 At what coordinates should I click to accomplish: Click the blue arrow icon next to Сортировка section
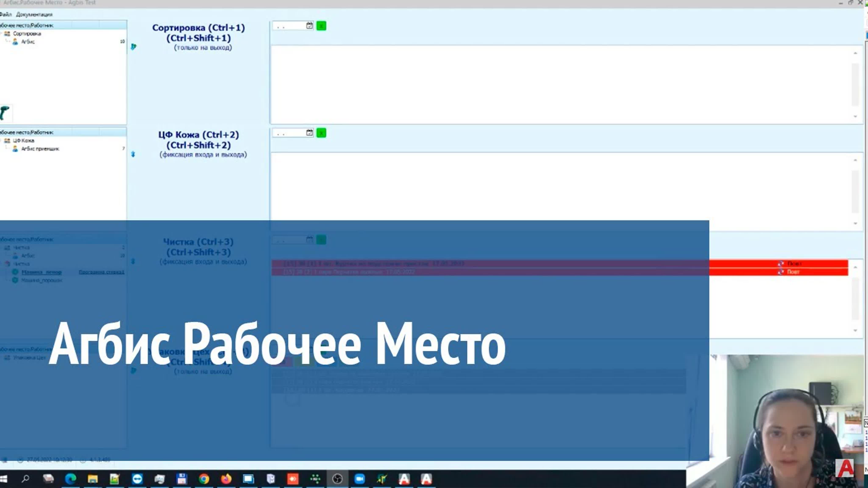134,47
